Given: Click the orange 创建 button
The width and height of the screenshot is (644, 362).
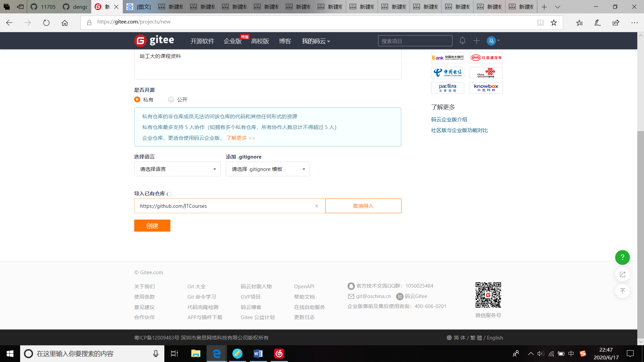Looking at the screenshot, I should coord(152,226).
